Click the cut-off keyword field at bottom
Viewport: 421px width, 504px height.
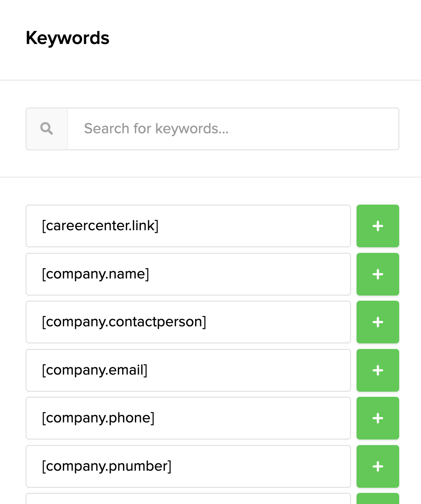point(188,499)
